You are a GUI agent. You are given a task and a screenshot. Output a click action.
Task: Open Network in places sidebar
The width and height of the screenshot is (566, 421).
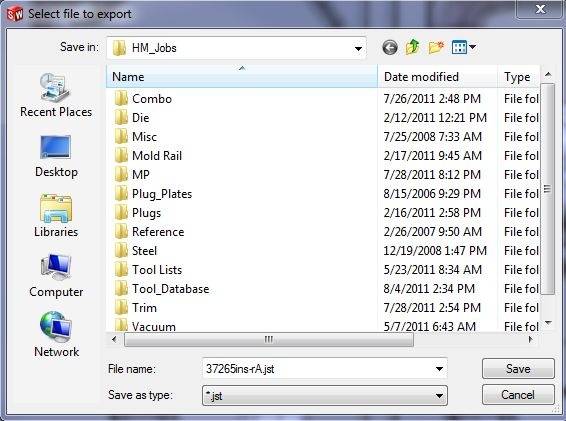point(56,334)
